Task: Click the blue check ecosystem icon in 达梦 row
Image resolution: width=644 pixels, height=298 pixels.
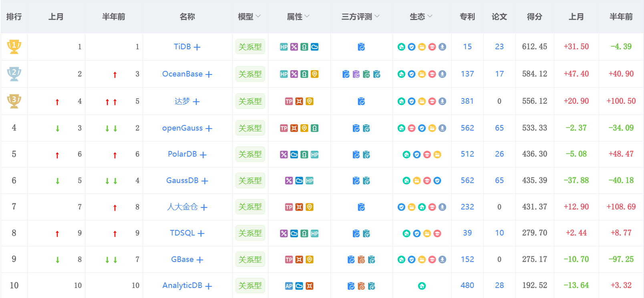Action: coord(411,101)
